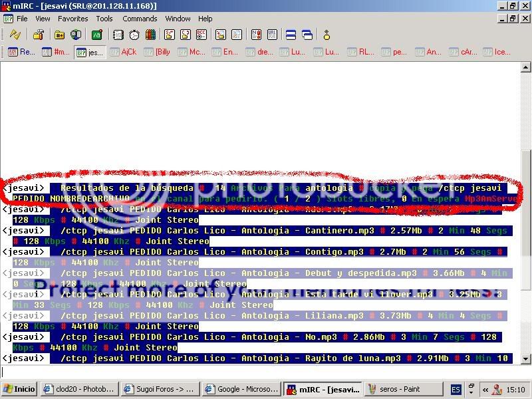Click the Debut y despedida.mp3 line

click(x=257, y=279)
